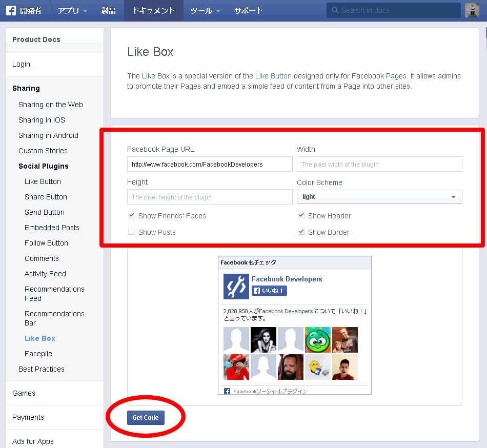487x448 pixels.
Task: Click Facebook icon beside ソーシャルプラグイン footer
Action: click(x=227, y=391)
